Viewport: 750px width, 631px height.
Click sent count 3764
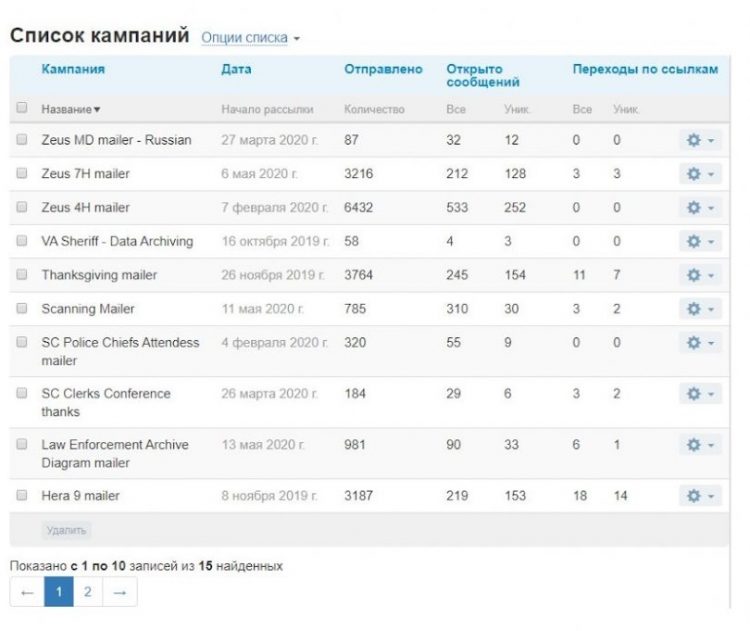click(358, 275)
